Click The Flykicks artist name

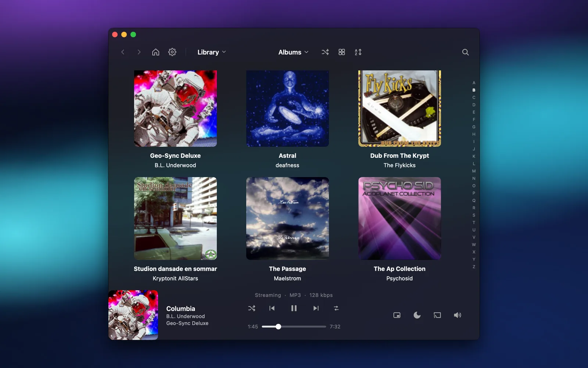click(x=399, y=165)
